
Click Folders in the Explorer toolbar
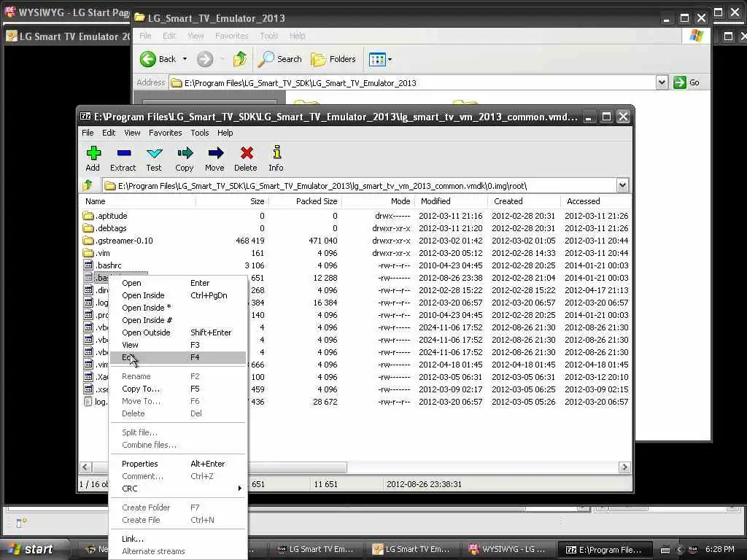333,59
